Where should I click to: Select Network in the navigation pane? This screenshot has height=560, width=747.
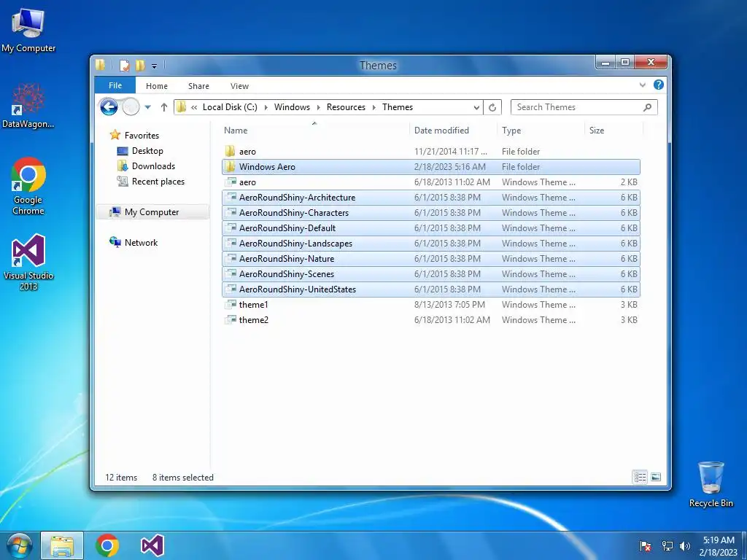click(x=141, y=242)
